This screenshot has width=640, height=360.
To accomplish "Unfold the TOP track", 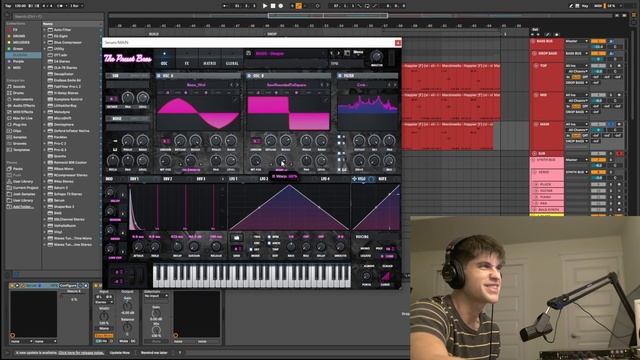I will (536, 66).
